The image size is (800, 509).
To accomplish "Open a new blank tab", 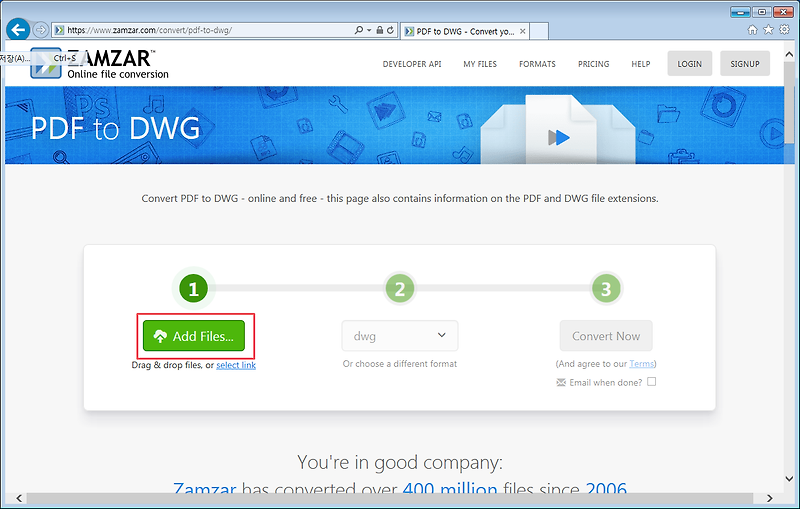I will coord(539,31).
